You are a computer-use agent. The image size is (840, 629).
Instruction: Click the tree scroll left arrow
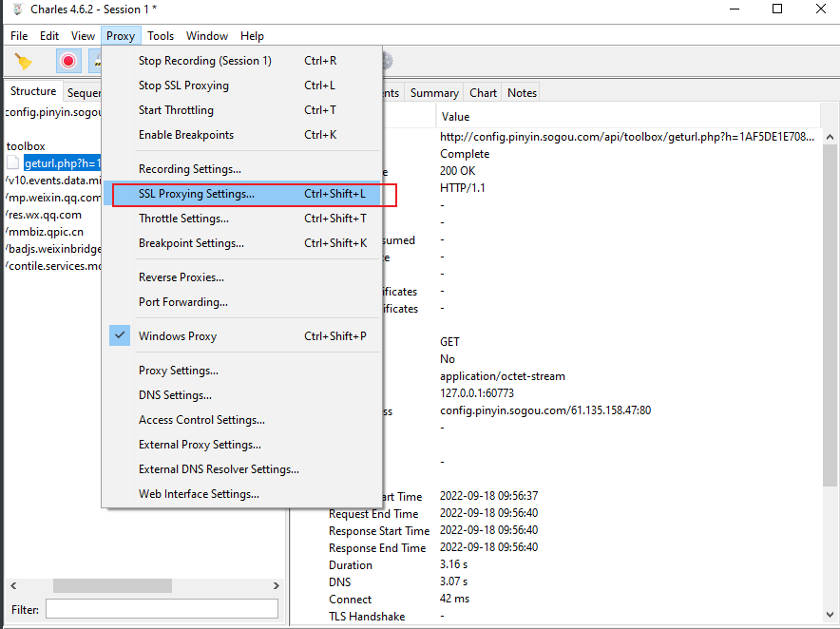(x=13, y=585)
